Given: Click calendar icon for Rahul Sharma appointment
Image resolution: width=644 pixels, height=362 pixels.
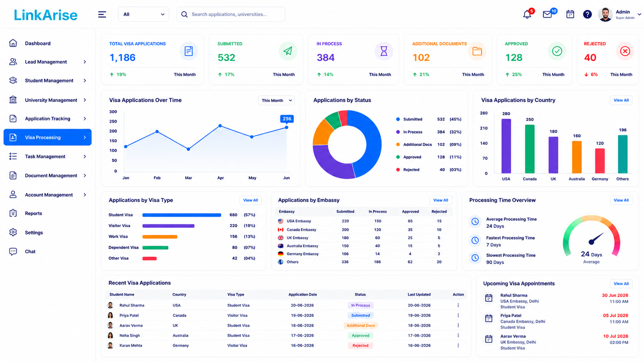Looking at the screenshot, I should (x=489, y=298).
